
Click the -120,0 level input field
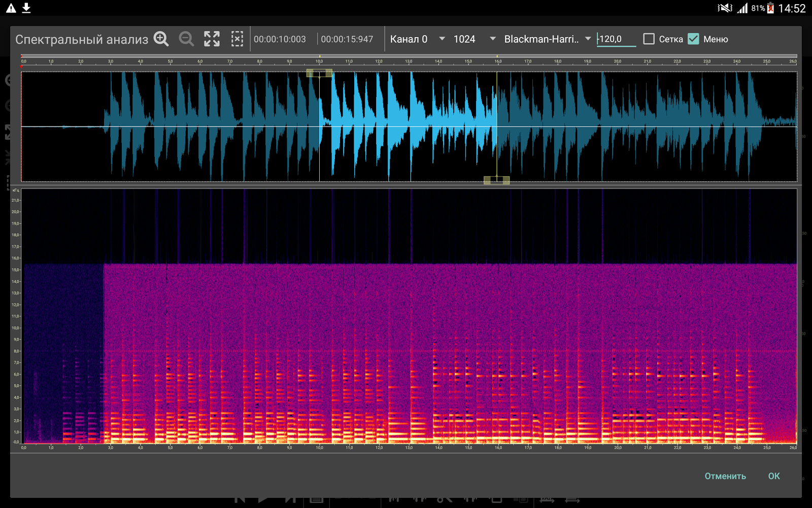(616, 39)
